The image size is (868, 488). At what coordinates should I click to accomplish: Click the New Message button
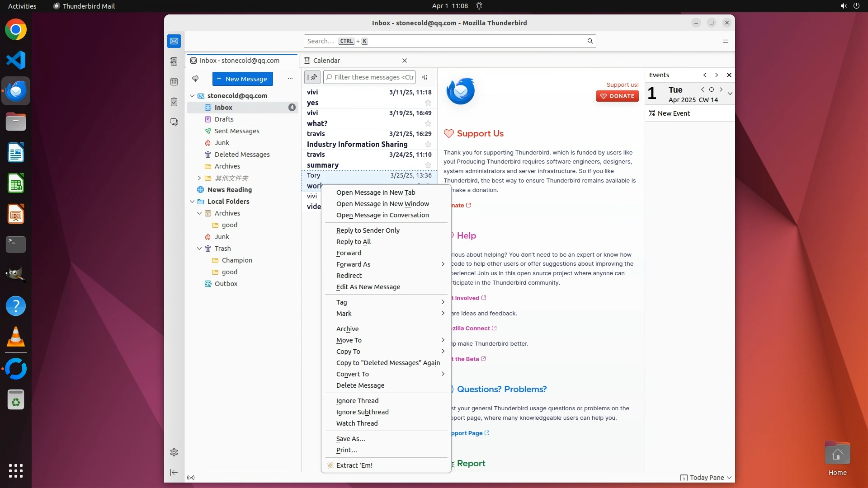coord(243,79)
